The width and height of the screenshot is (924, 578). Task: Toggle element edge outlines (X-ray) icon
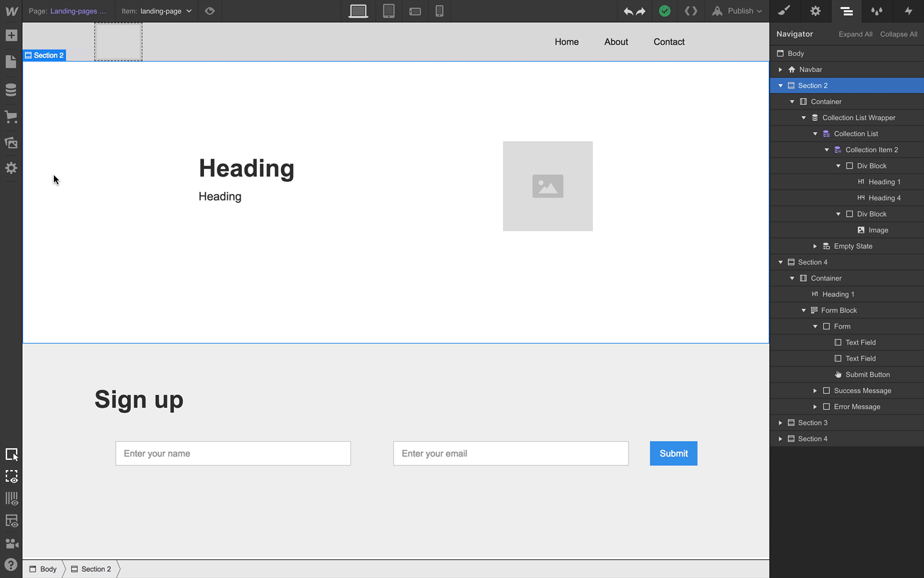click(x=11, y=454)
